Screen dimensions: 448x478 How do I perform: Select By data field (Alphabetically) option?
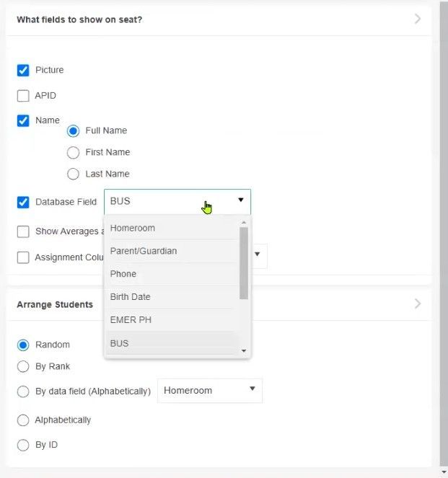coord(23,391)
